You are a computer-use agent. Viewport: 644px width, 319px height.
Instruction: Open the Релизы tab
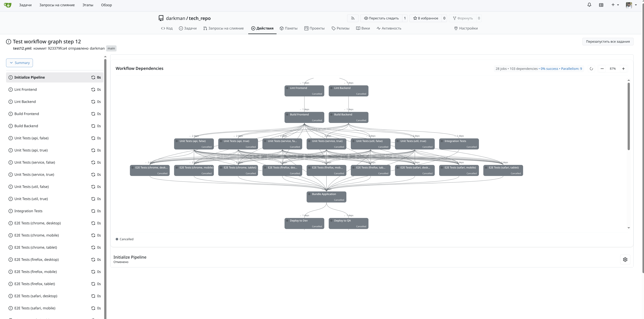[x=340, y=28]
